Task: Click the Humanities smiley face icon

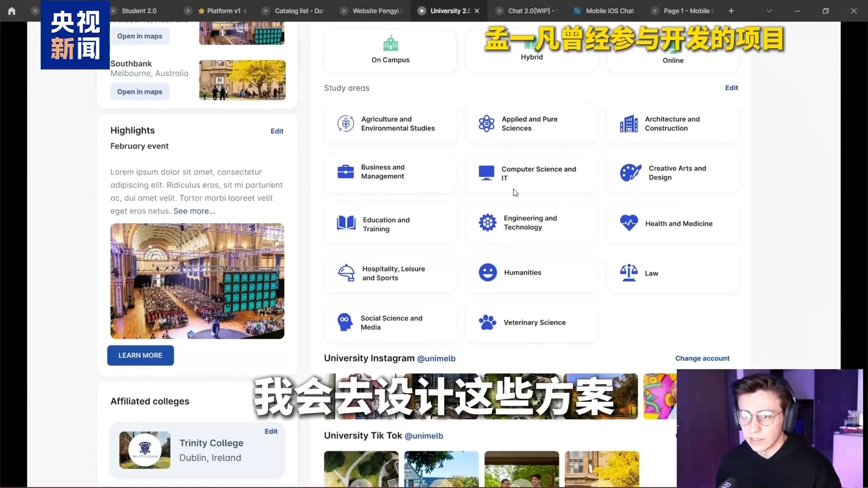Action: [x=488, y=272]
